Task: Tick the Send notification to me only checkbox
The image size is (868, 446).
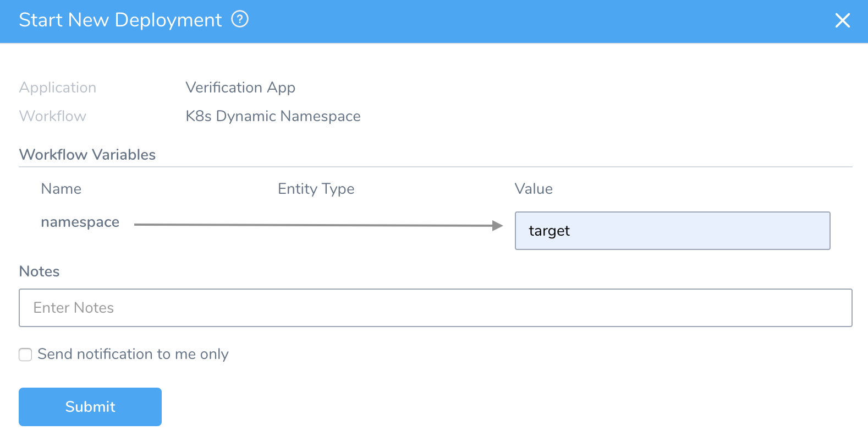Action: coord(25,355)
